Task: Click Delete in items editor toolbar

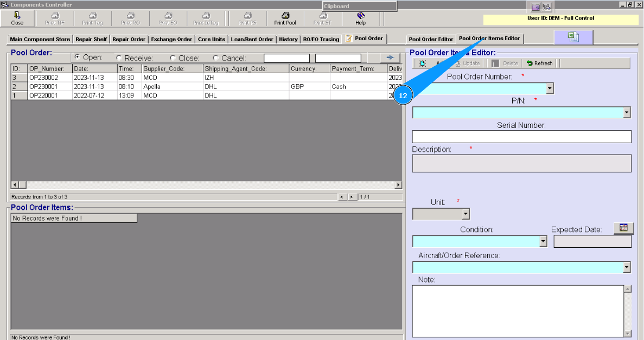Action: [506, 63]
